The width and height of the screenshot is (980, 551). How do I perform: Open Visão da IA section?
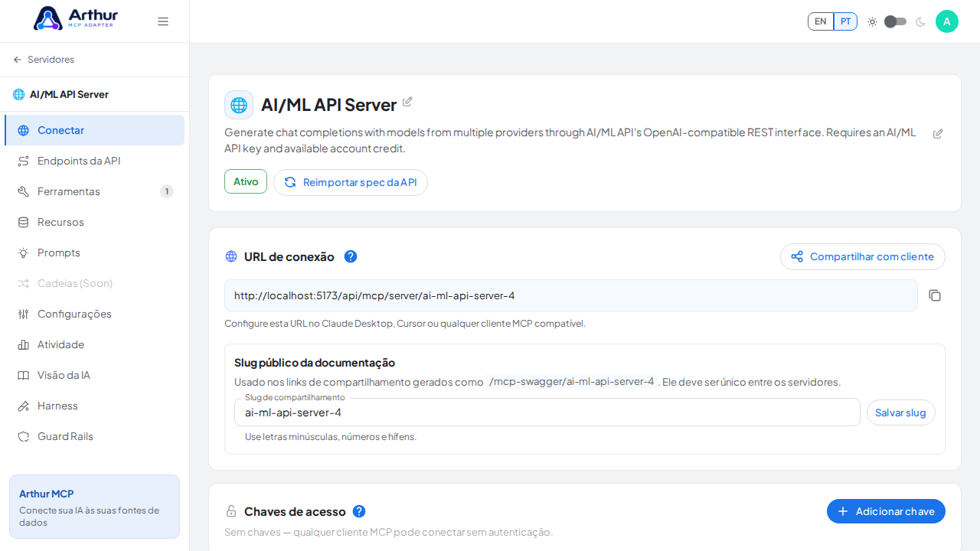tap(94, 375)
